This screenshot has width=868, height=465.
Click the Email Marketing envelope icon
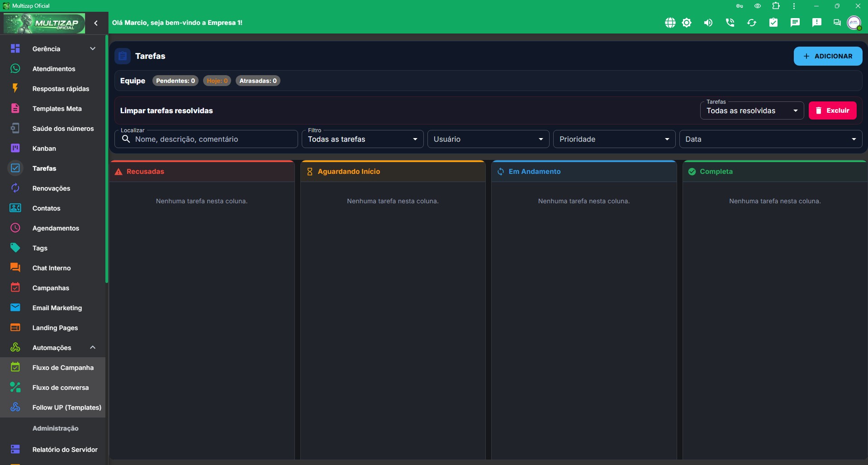(x=15, y=308)
